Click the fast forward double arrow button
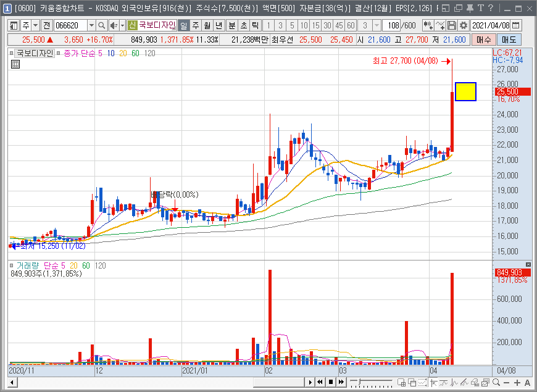 tap(341, 382)
